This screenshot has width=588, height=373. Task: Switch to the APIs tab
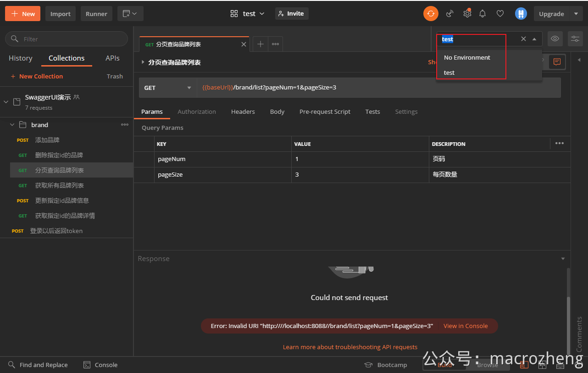coord(112,58)
